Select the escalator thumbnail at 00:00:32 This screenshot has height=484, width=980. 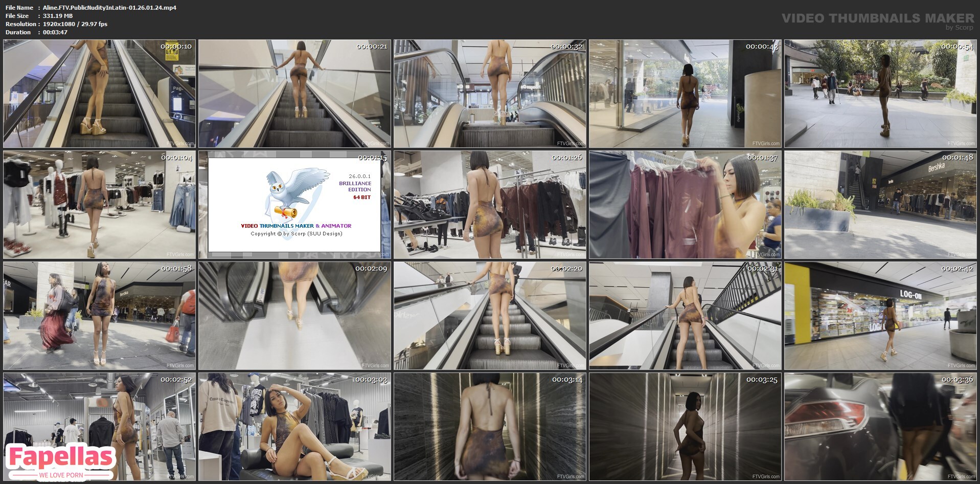490,94
